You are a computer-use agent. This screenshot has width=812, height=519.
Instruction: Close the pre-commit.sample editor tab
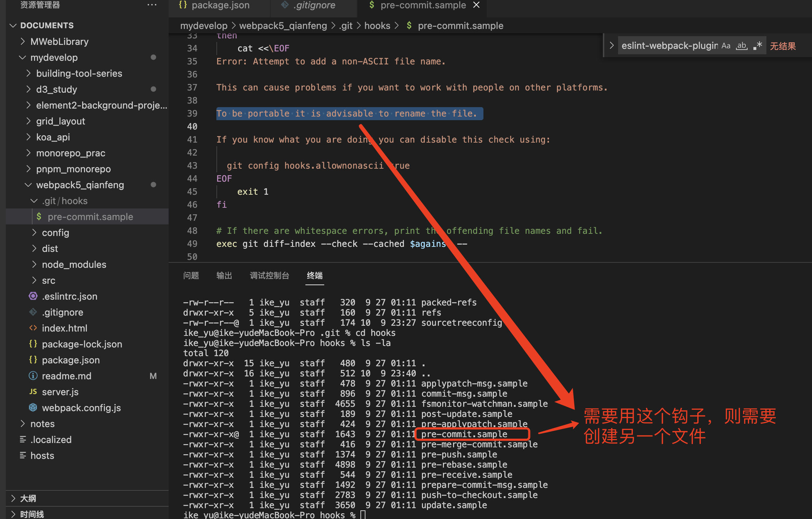(476, 5)
